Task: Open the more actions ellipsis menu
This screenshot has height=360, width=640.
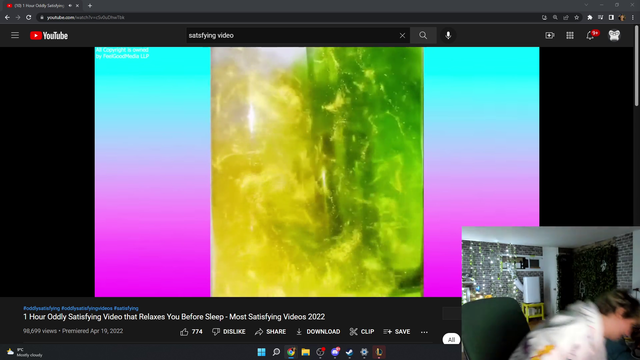Action: tap(424, 332)
